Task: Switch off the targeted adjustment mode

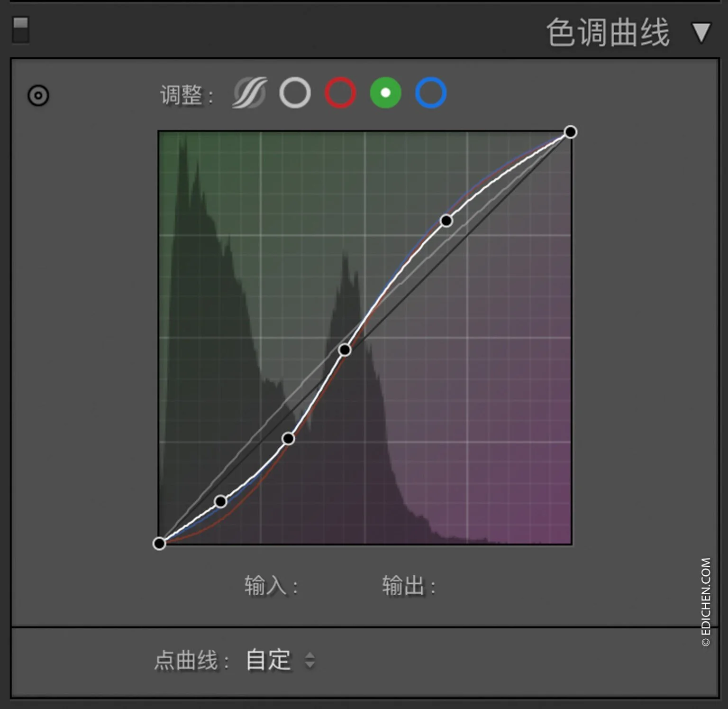Action: coord(38,96)
